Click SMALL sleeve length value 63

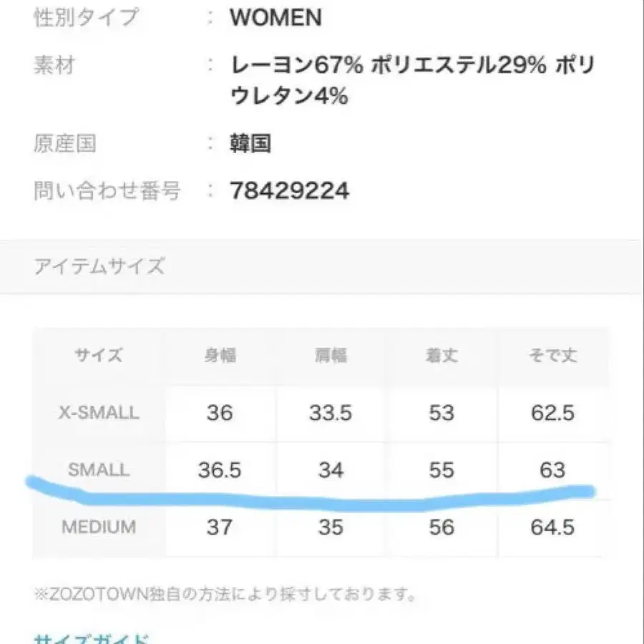553,469
